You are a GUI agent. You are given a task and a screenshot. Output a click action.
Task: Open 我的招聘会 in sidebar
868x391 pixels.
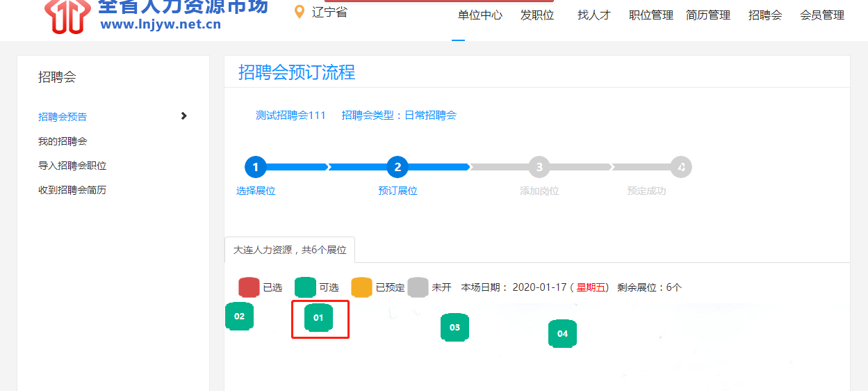tap(63, 141)
